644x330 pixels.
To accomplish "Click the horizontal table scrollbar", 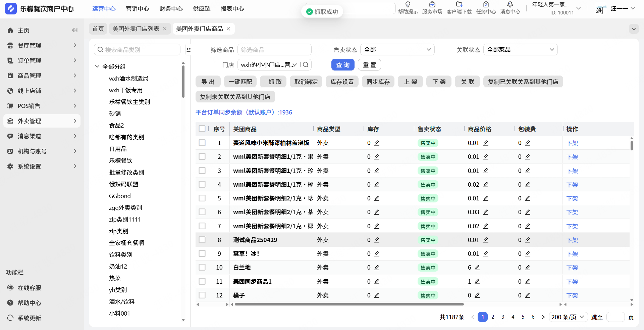I will [349, 304].
